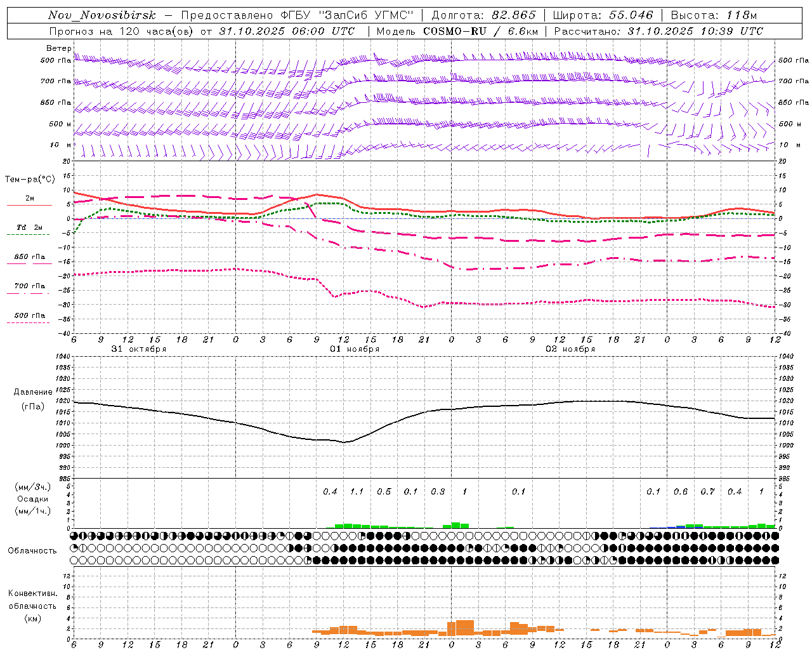Select the '01 ноября' date label
Viewport: 812px width, 650px height.
[355, 349]
